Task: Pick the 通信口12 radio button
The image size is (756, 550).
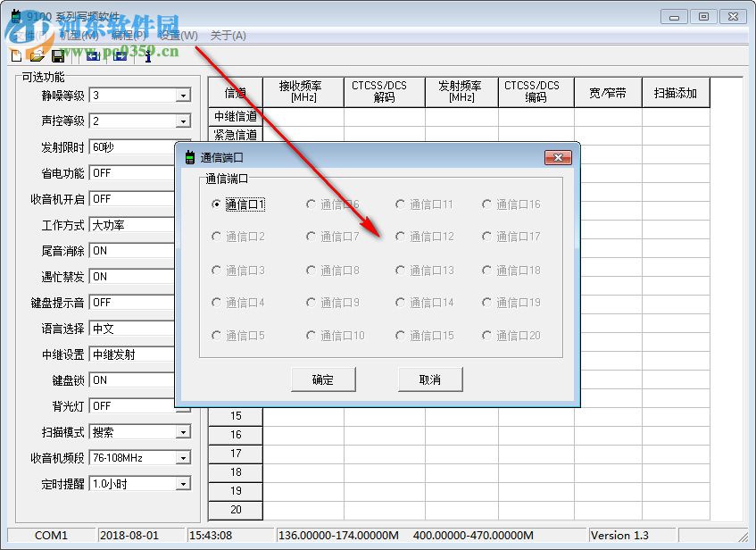Action: [424, 237]
